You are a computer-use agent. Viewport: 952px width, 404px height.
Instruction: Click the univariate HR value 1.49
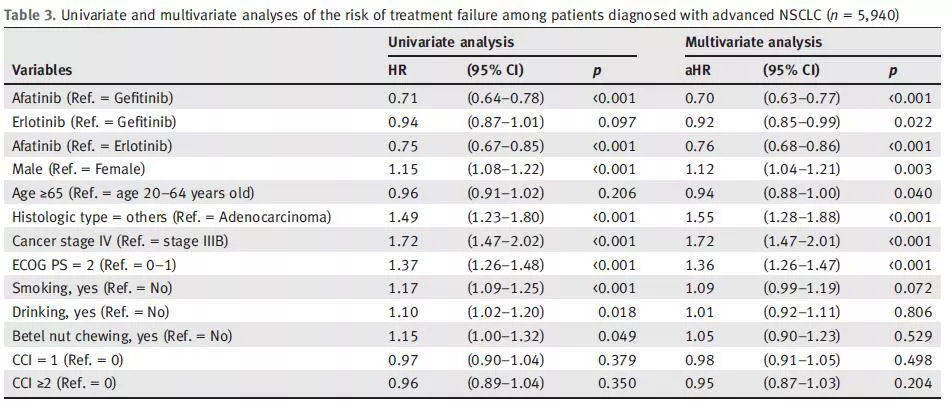coord(401,217)
